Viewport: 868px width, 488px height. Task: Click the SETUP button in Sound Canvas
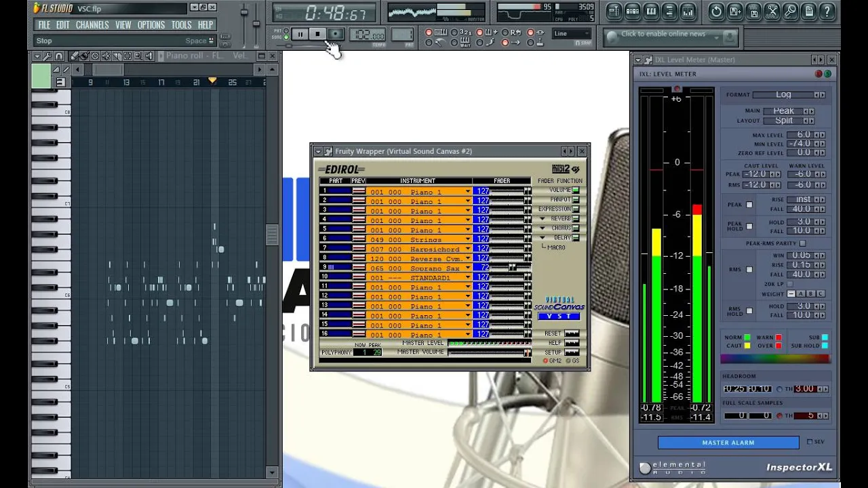click(x=572, y=352)
